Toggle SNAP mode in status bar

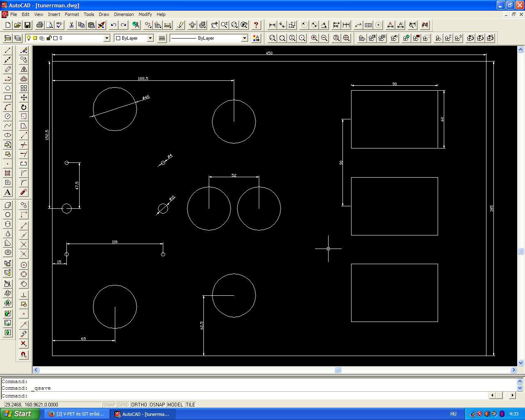point(109,405)
